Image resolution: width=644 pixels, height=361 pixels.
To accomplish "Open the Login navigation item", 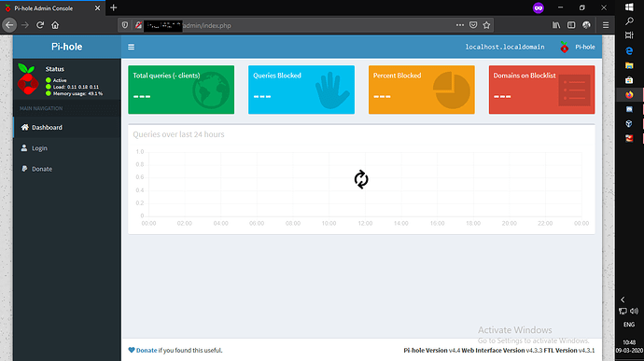I will click(67, 147).
